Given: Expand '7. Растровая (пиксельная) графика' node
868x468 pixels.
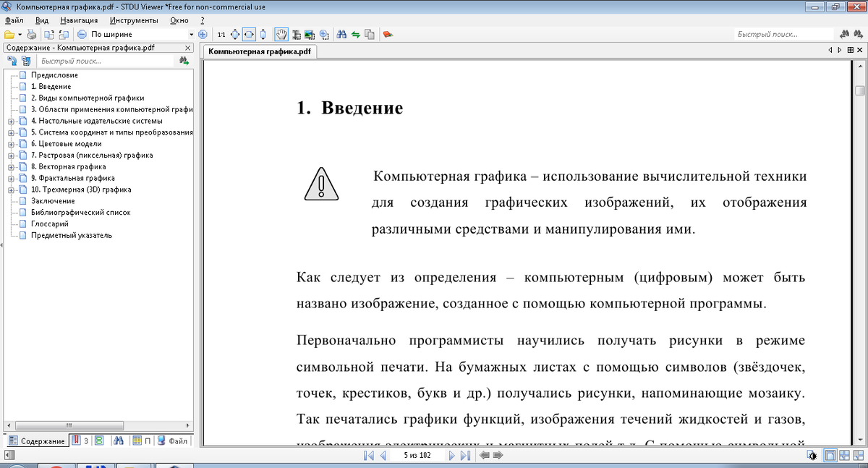Looking at the screenshot, I should (12, 156).
